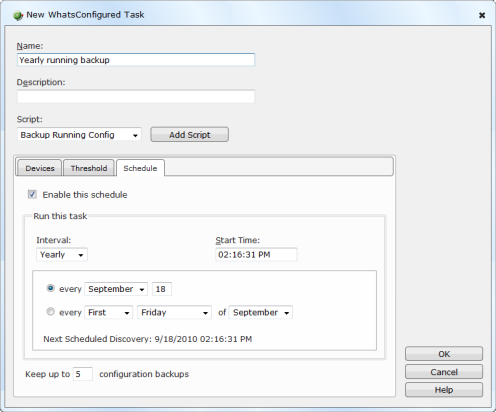496x412 pixels.
Task: Select the Schedule tab
Action: click(140, 168)
